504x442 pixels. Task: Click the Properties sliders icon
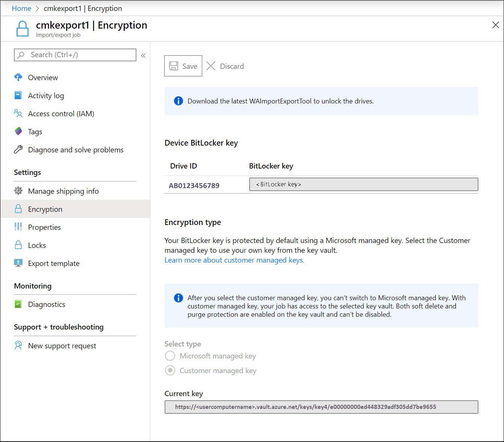[18, 227]
